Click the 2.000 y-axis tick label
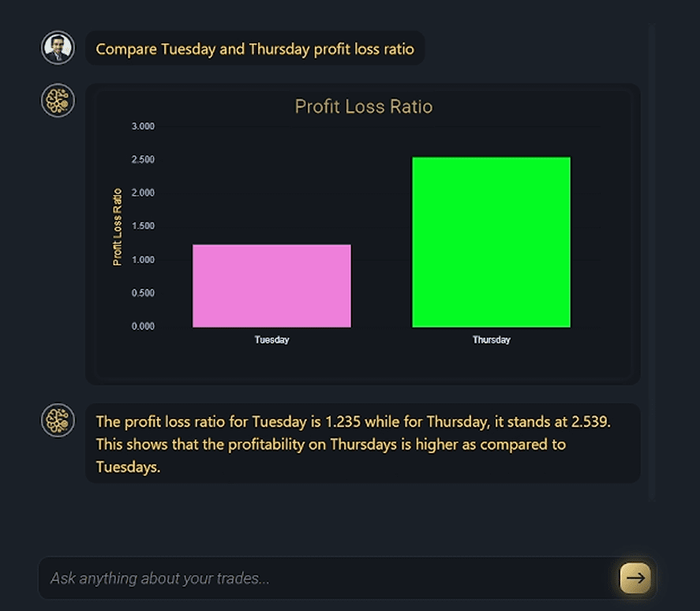This screenshot has height=611, width=700. tap(143, 193)
